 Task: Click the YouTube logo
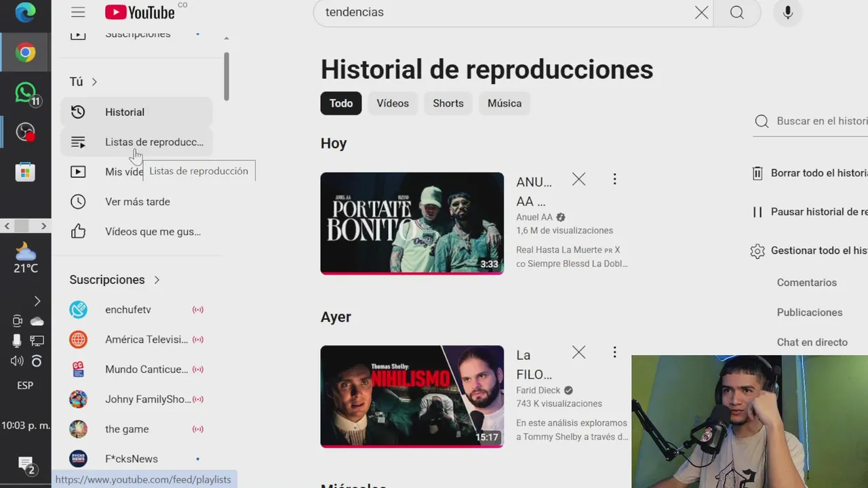point(140,12)
